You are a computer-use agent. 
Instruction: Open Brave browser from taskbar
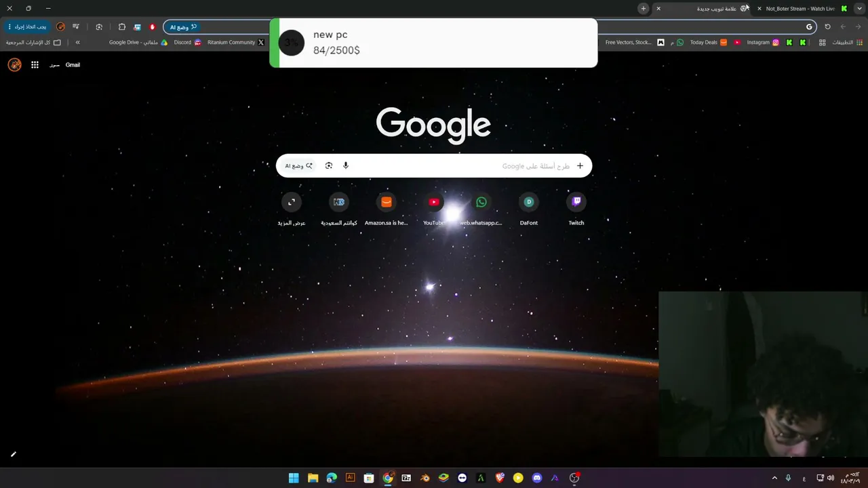[500, 478]
